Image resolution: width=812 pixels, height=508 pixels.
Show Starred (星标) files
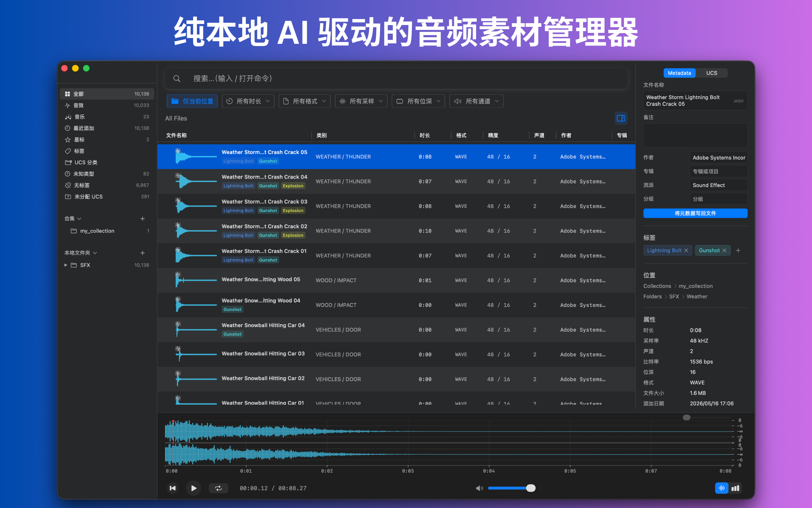click(x=107, y=140)
